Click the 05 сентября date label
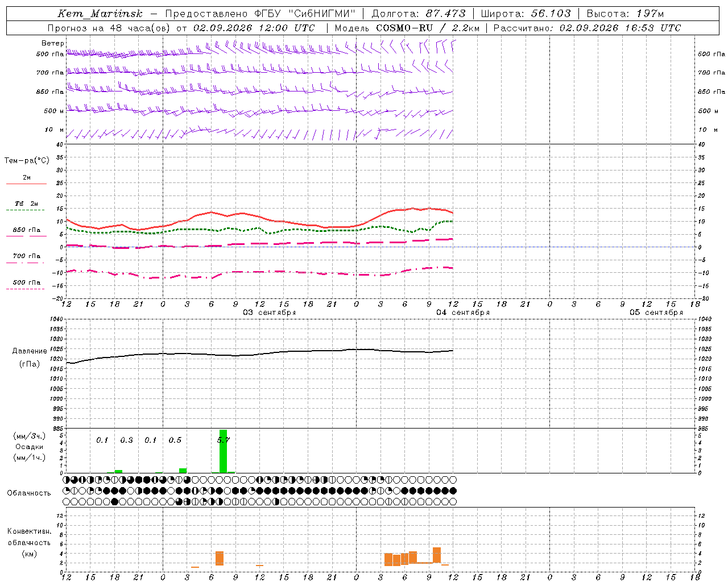Image resolution: width=728 pixels, height=582 pixels. coord(656,313)
